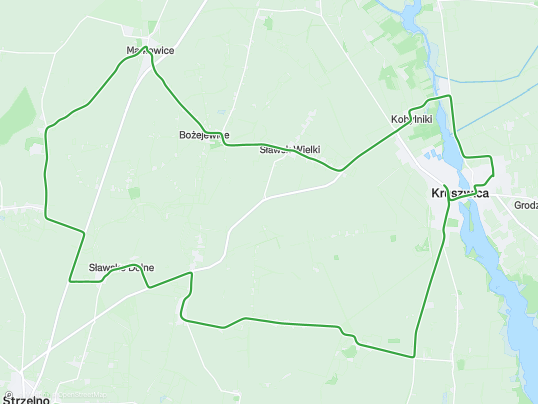Screen dimensions: 538x404
Task: Click the Mapbox copyright logo icon
Action: [x=9, y=395]
